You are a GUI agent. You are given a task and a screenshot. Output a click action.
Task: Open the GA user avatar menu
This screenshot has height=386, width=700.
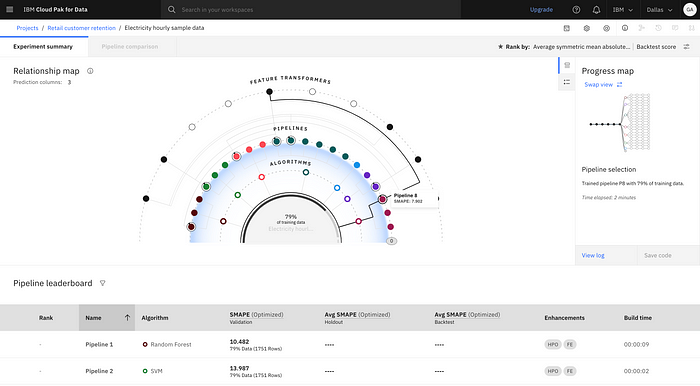690,9
